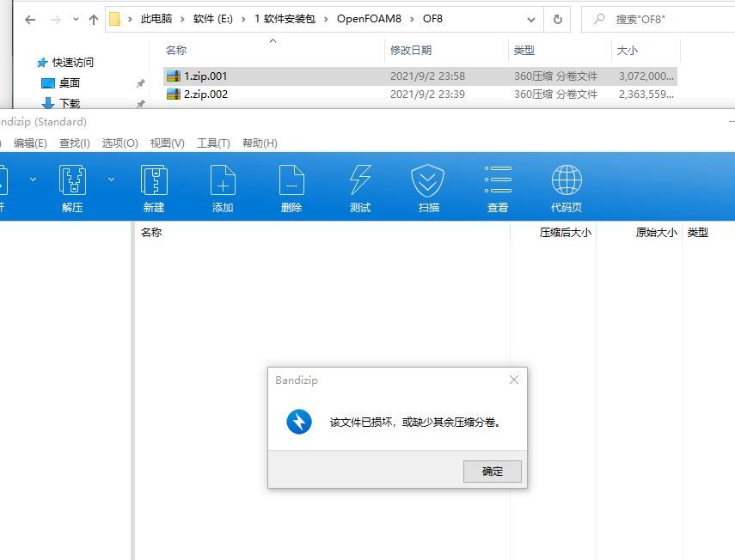Launch the 扫描 (scan) shield tool
The image size is (735, 560).
click(x=428, y=180)
